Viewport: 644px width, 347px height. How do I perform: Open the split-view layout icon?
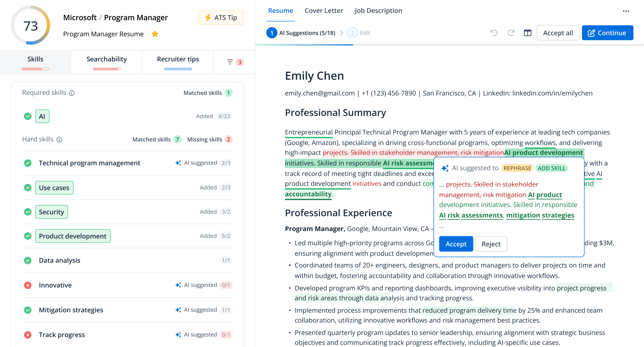pyautogui.click(x=528, y=33)
